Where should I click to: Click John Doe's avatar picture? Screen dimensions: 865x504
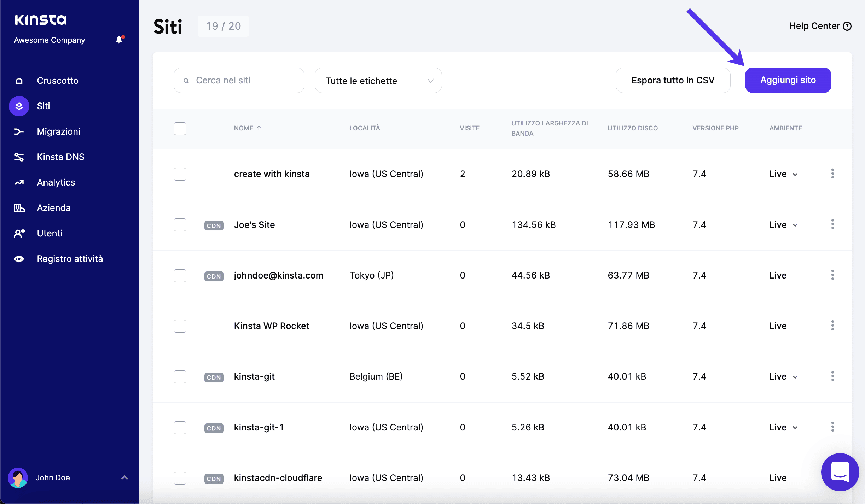point(18,477)
